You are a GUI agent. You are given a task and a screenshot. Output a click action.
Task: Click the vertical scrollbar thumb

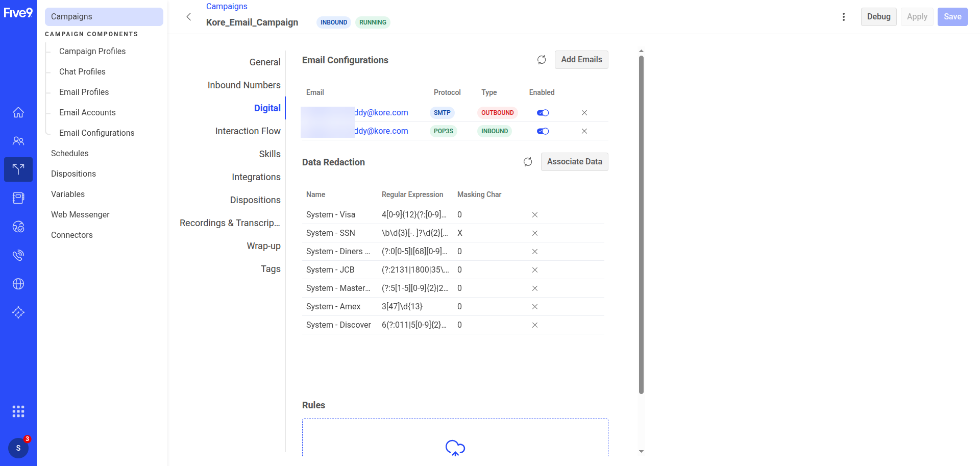pyautogui.click(x=641, y=225)
